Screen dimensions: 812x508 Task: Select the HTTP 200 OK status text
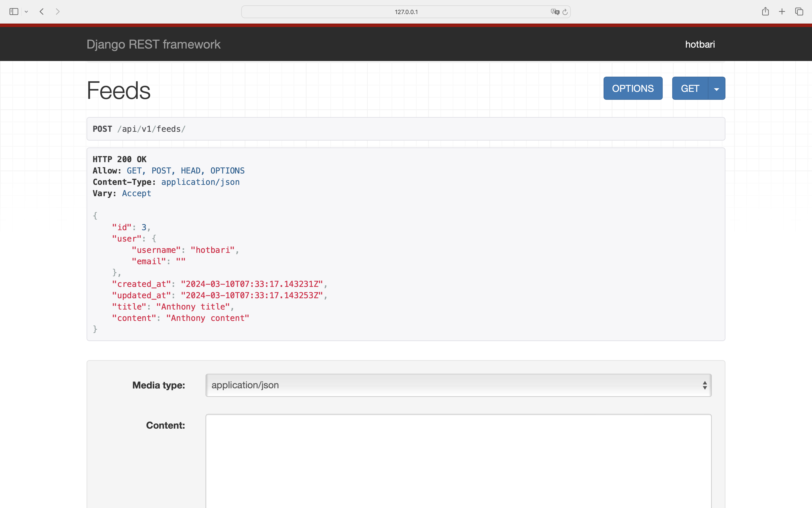tap(119, 159)
